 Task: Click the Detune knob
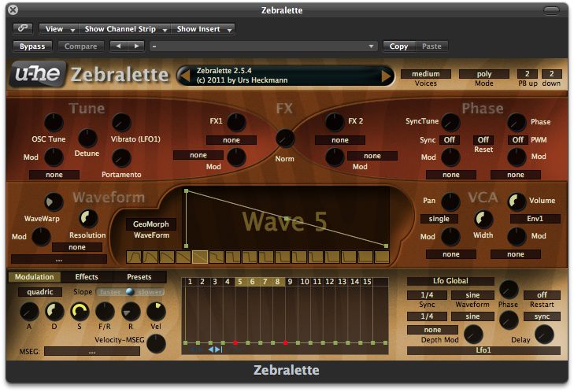click(x=87, y=139)
